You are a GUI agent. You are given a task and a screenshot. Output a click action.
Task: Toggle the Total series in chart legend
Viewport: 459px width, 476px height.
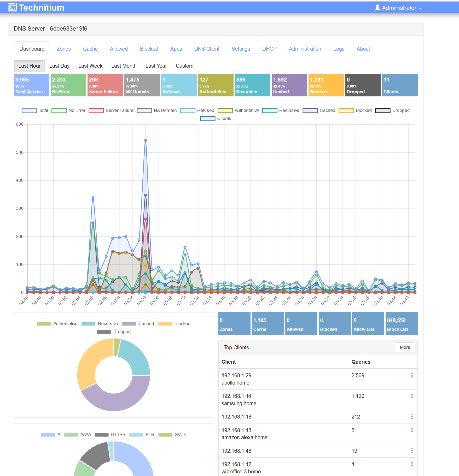pos(35,111)
